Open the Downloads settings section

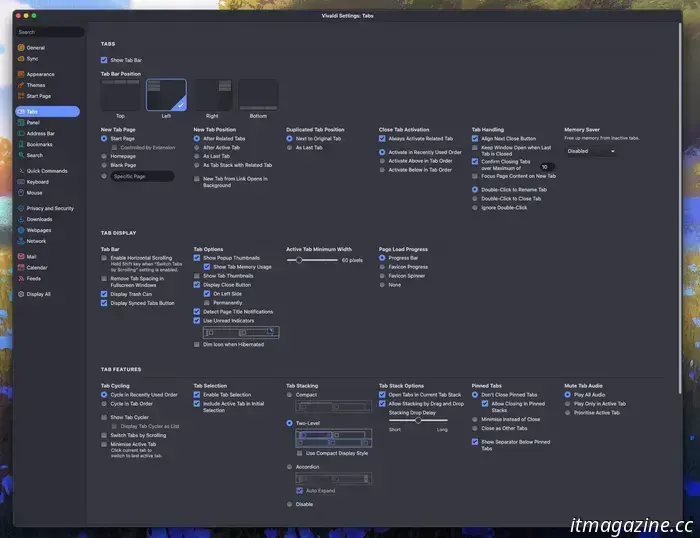coord(47,219)
